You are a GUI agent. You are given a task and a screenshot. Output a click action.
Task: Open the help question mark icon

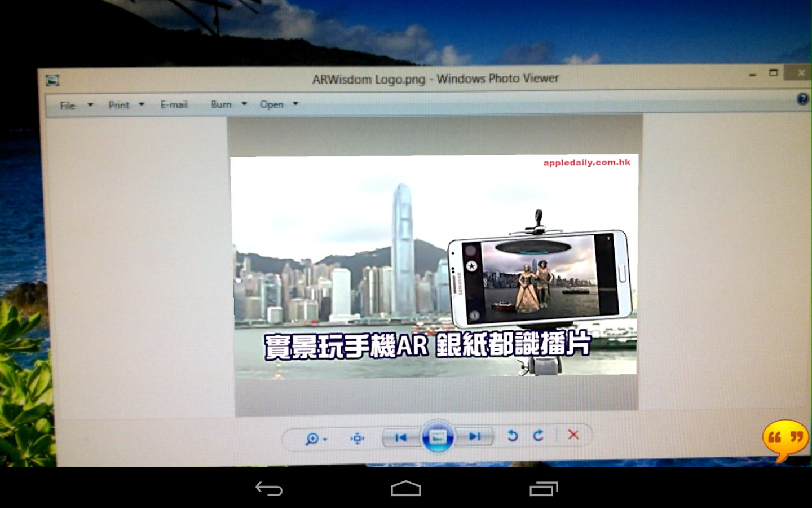tap(802, 99)
